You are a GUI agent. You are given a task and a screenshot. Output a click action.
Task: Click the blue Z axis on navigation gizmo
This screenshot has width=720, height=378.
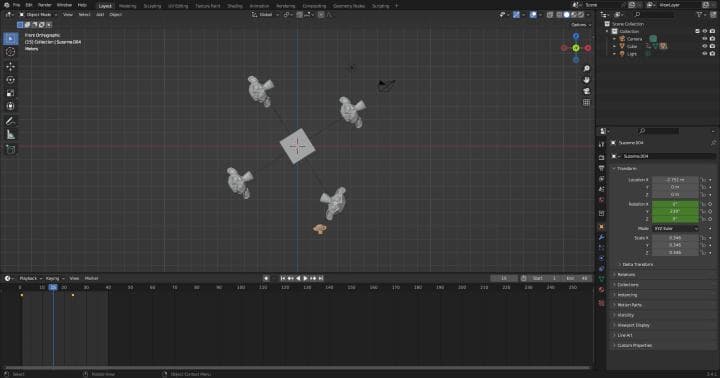(576, 36)
